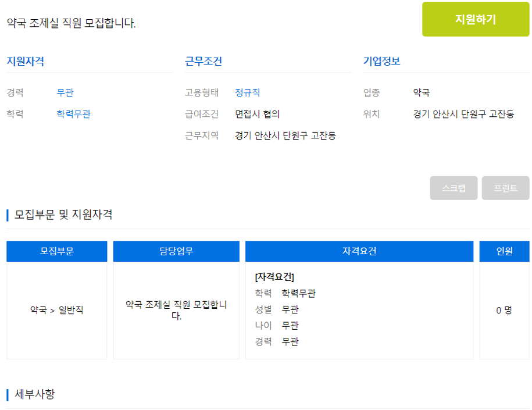Click the 인원 table column header

pyautogui.click(x=505, y=251)
